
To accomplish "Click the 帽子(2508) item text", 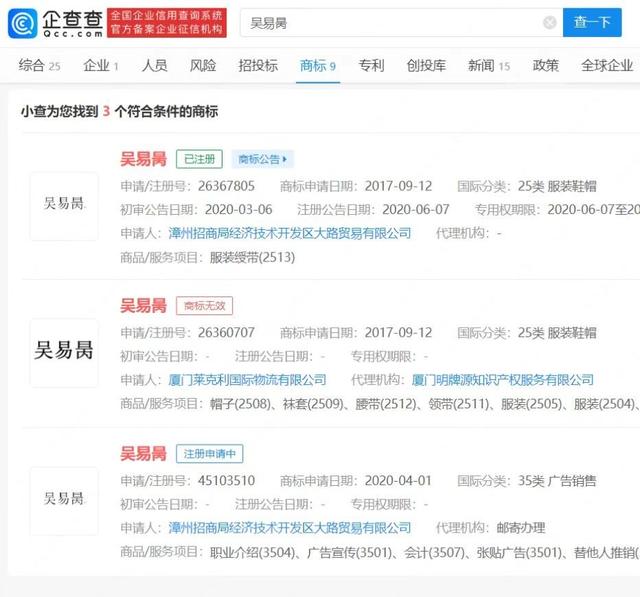I will [x=240, y=404].
